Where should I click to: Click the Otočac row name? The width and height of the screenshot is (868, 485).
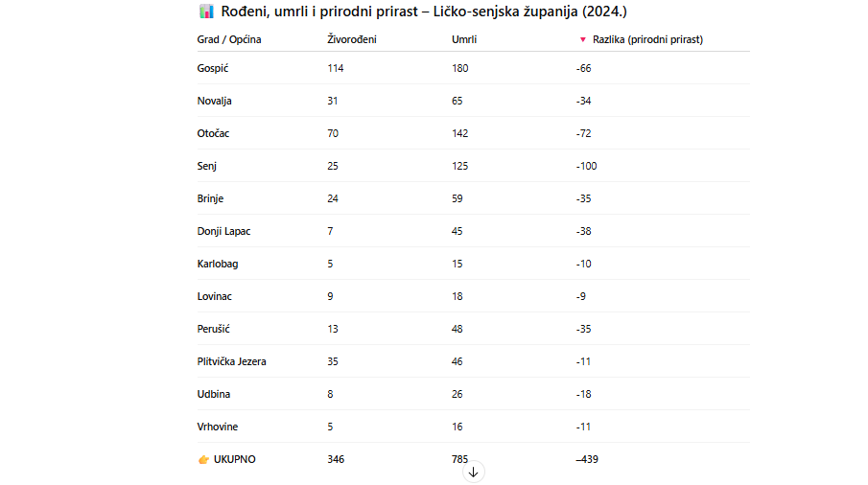pyautogui.click(x=213, y=134)
